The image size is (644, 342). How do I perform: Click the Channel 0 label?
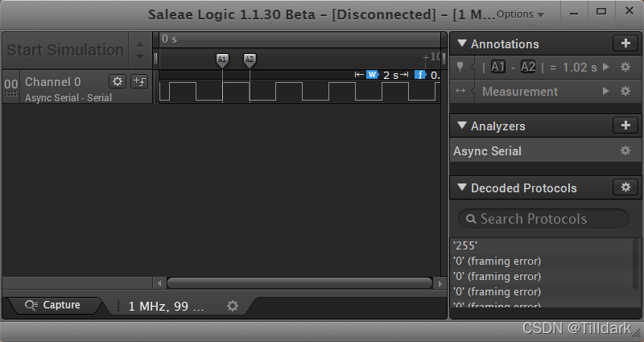(x=53, y=82)
